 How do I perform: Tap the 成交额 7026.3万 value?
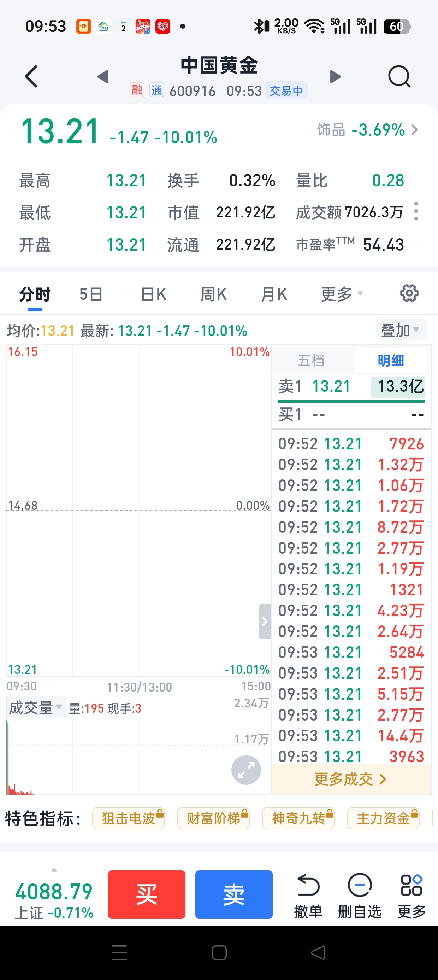tap(374, 212)
